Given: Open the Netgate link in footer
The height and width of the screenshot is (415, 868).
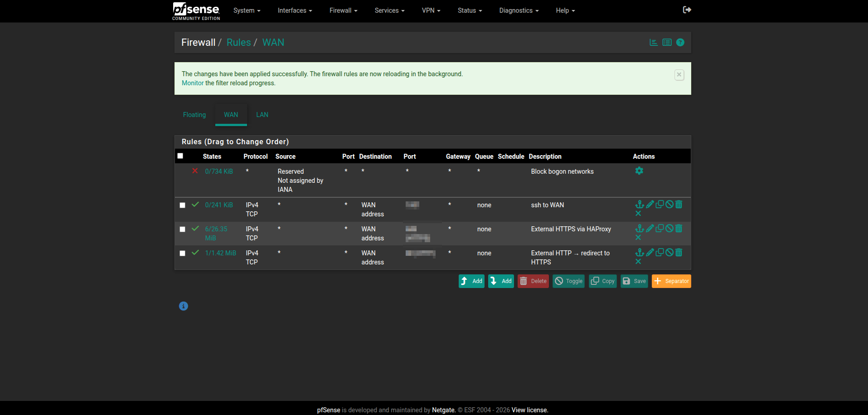Looking at the screenshot, I should coord(443,410).
